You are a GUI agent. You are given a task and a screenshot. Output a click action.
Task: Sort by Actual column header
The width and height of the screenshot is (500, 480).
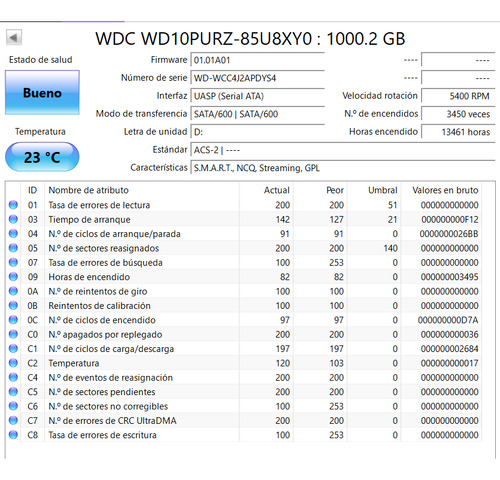tap(266, 190)
